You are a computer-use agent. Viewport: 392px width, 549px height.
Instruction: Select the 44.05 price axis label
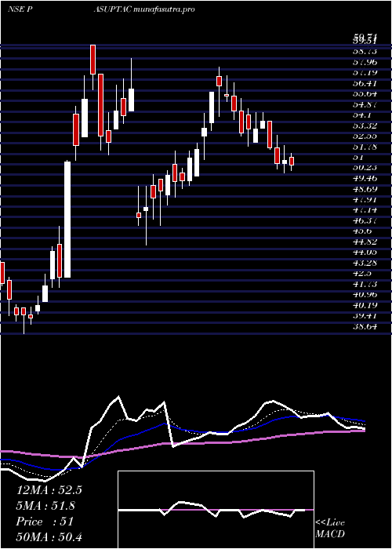coord(365,252)
